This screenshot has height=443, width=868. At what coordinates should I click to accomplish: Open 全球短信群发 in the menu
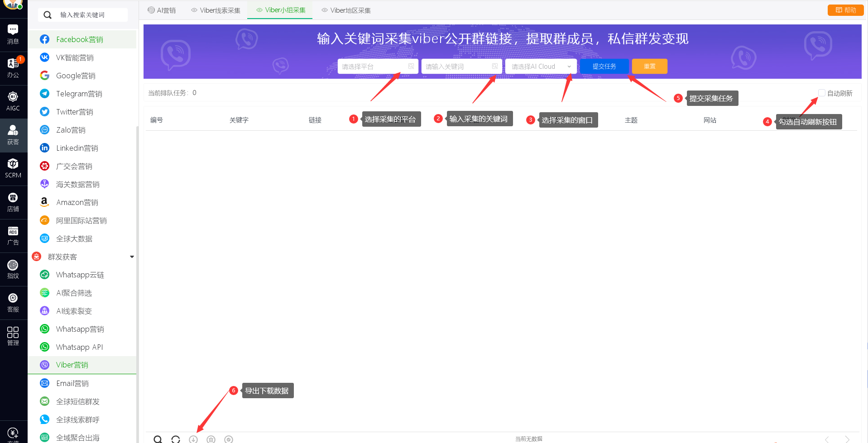[82, 401]
